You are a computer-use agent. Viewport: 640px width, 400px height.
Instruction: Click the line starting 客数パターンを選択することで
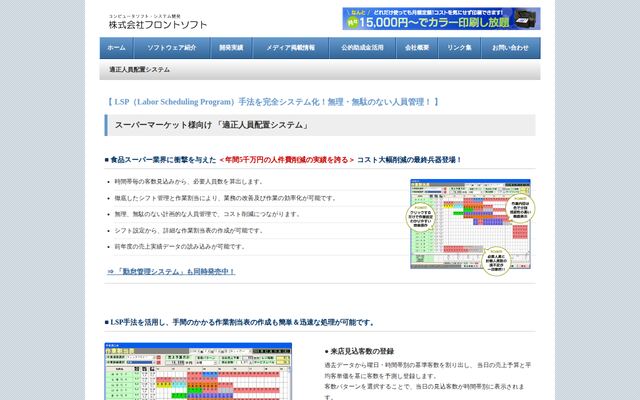424,391
